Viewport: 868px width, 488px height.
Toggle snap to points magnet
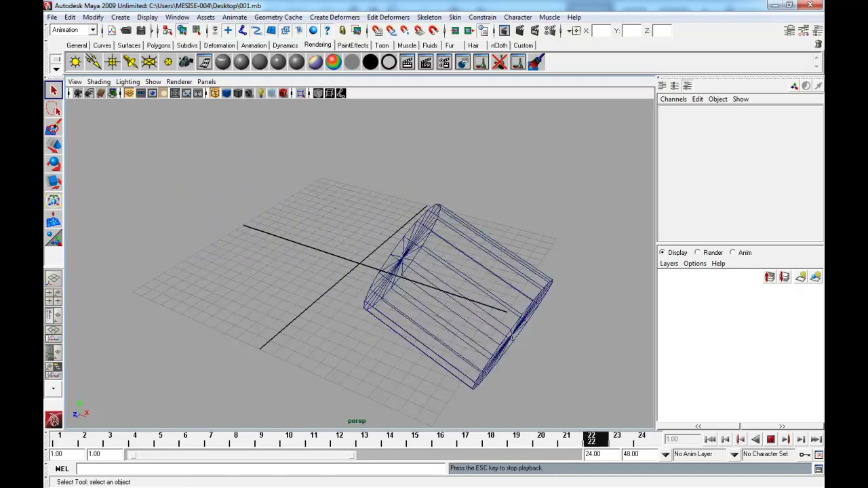click(405, 30)
